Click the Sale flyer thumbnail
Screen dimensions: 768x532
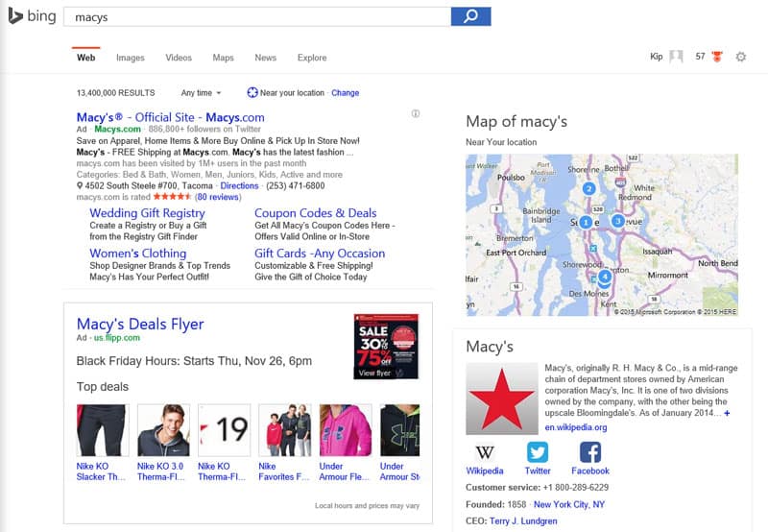pyautogui.click(x=386, y=347)
